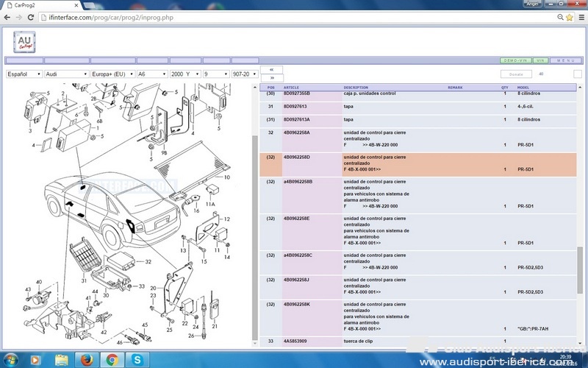Screen dimensions: 588x368
Task: Click the AU CarProg logo icon
Action: [x=24, y=42]
